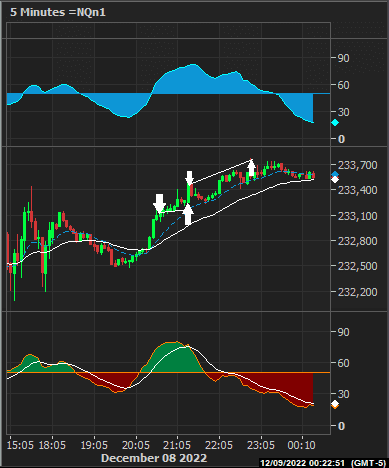Select the blue diamond last-price marker on the price axis
Image resolution: width=389 pixels, height=468 pixels.
tap(335, 174)
